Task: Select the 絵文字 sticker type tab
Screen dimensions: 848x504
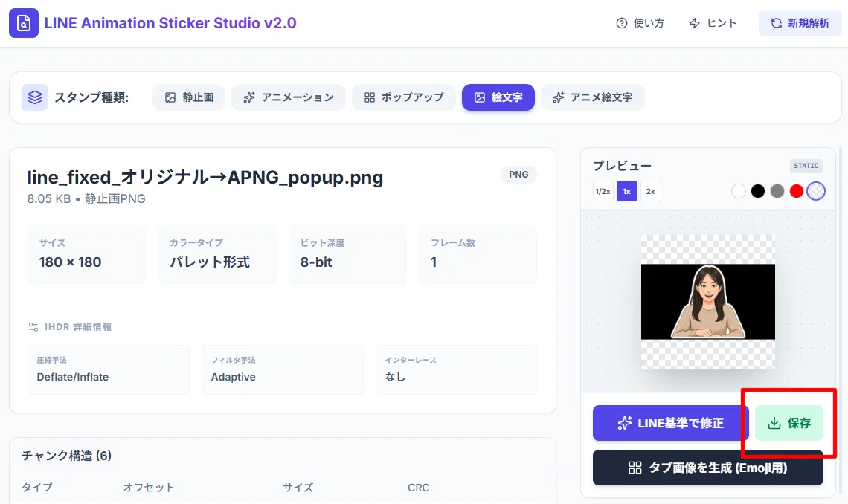Action: pos(498,97)
